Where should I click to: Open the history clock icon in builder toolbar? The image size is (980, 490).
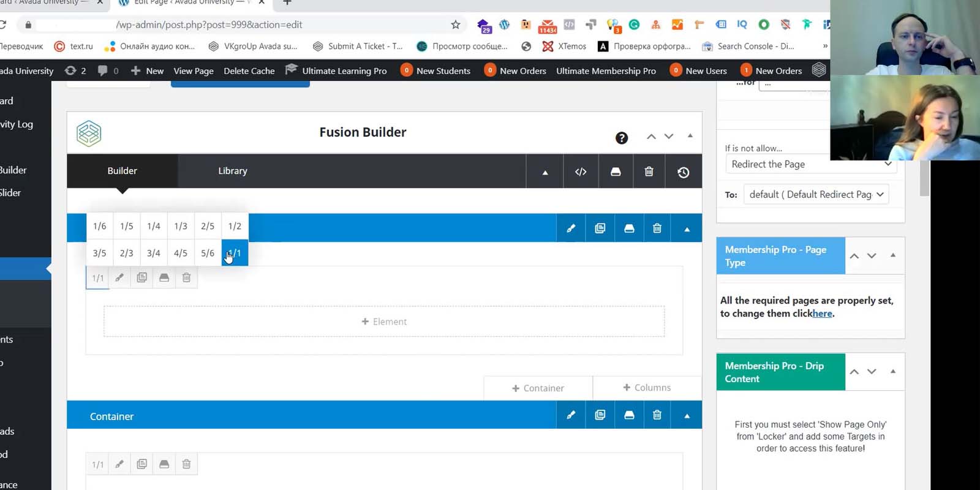[x=684, y=172]
